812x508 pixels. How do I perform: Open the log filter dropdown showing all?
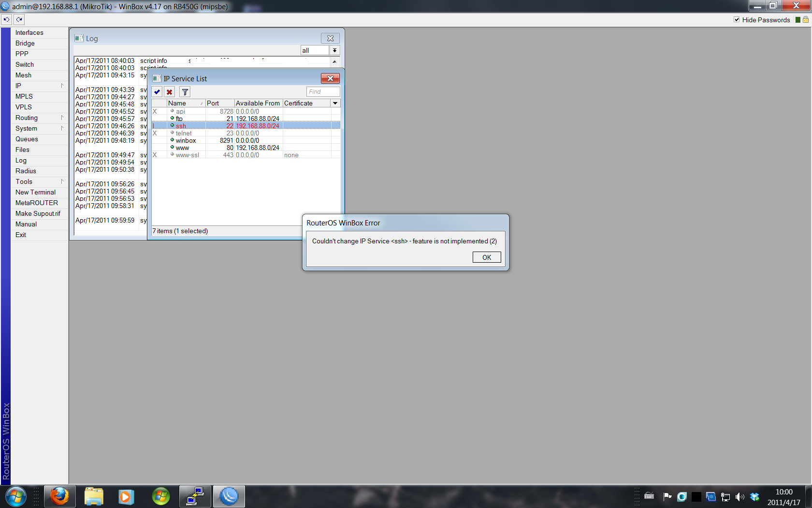[334, 50]
